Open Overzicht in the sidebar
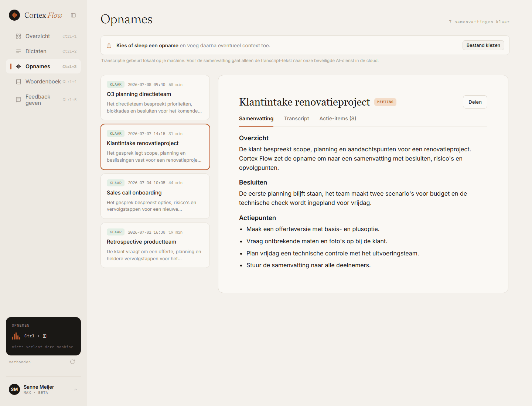Screen dimensions: 532x406 point(43,36)
